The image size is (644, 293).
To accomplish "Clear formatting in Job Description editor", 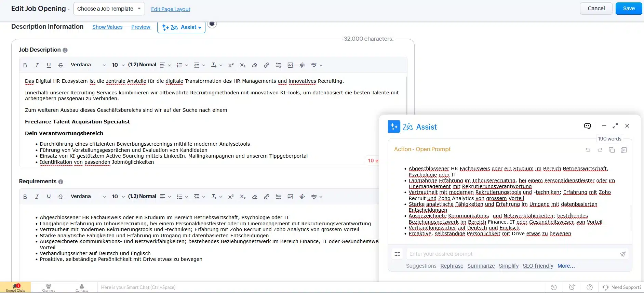I will (254, 65).
